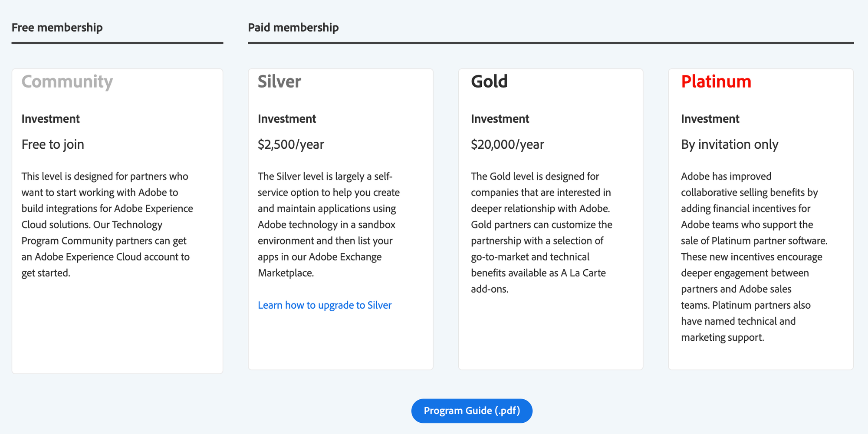Click the Community tier title
Image resolution: width=868 pixels, height=434 pixels.
67,82
